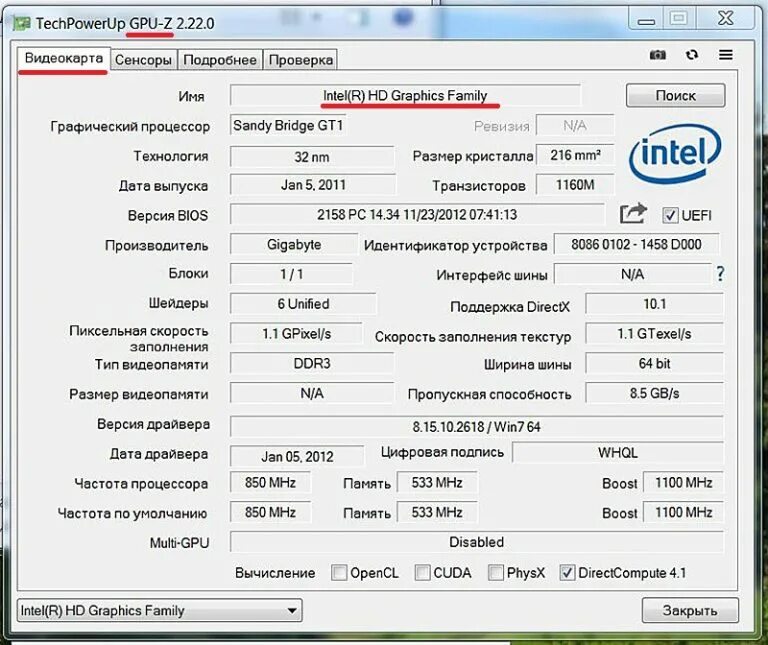
Task: Click the camera screenshot icon
Action: [657, 55]
